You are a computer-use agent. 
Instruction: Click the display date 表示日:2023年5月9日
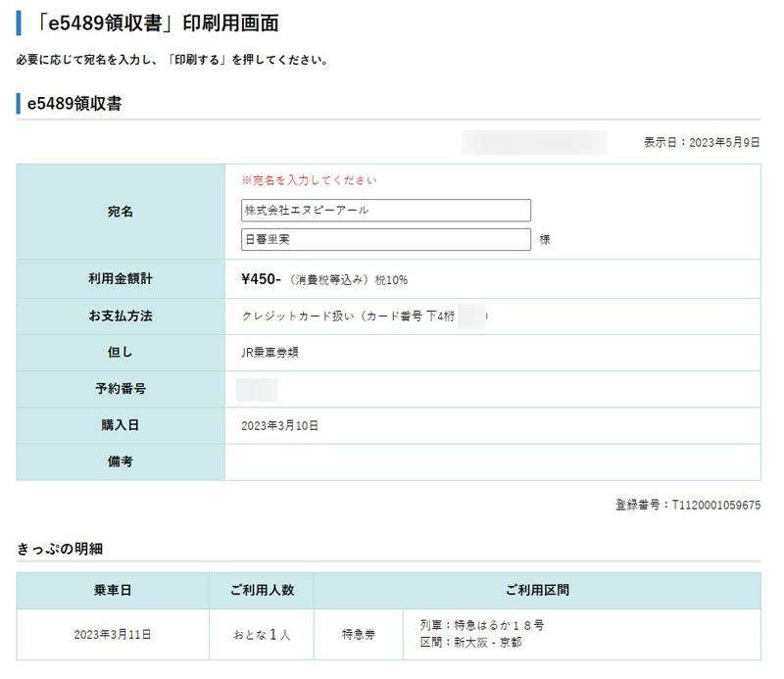(702, 142)
